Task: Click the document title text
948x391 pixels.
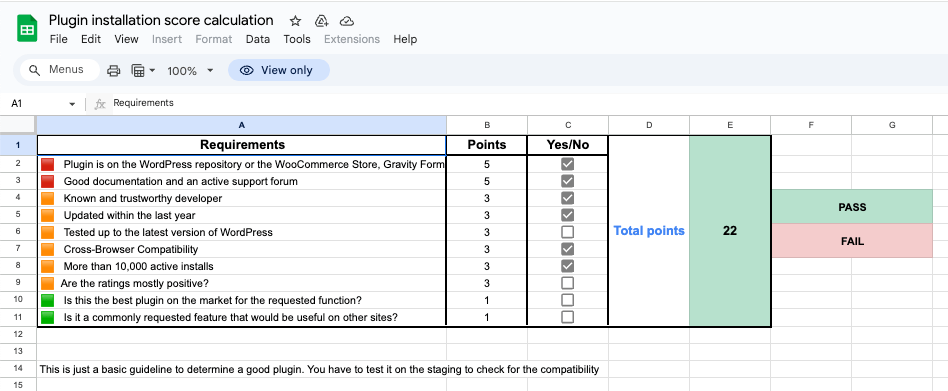Action: click(x=161, y=21)
